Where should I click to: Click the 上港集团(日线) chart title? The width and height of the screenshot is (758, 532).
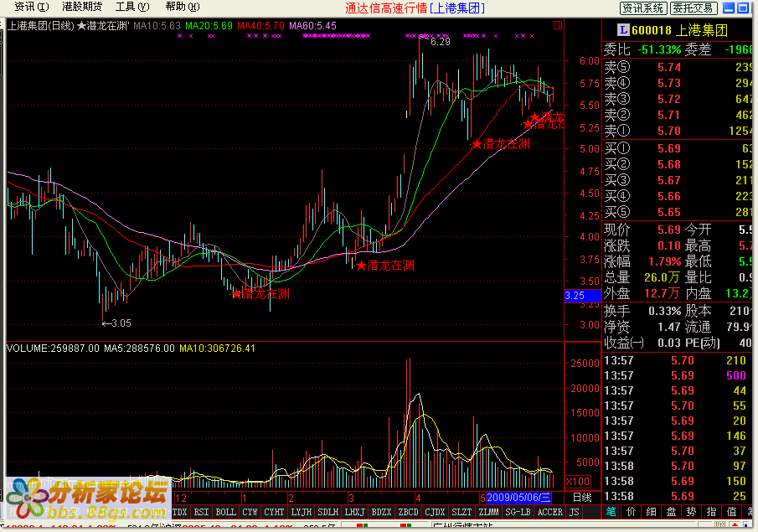click(40, 26)
